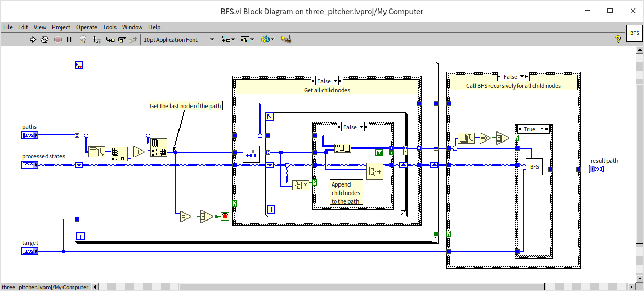The height and width of the screenshot is (291, 644).
Task: Toggle Retain Wire Values icon
Action: 97,39
